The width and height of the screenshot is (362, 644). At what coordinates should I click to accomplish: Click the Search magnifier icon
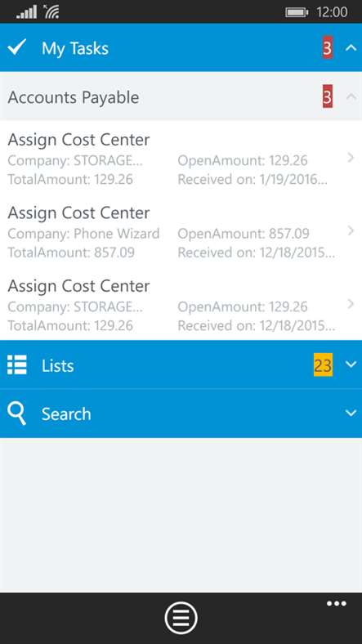17,414
